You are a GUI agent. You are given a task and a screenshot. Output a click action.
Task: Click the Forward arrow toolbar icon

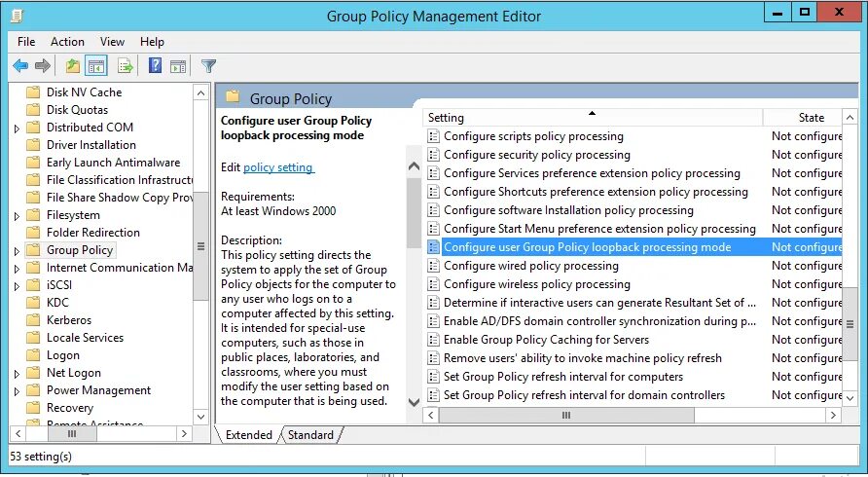click(43, 66)
